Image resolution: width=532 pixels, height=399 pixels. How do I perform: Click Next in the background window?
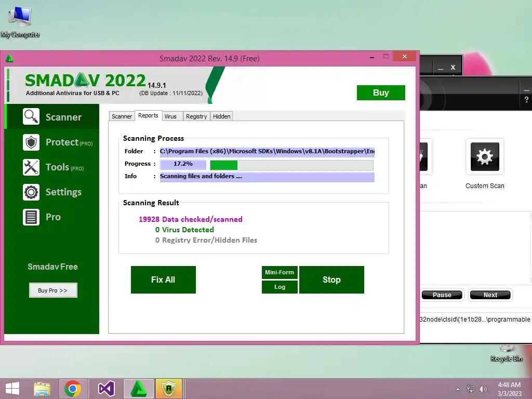490,295
